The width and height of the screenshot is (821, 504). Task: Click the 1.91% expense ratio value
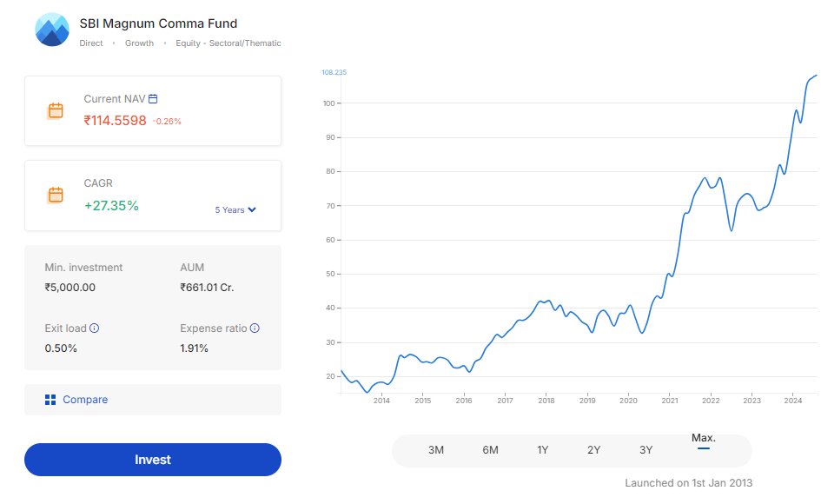click(195, 348)
